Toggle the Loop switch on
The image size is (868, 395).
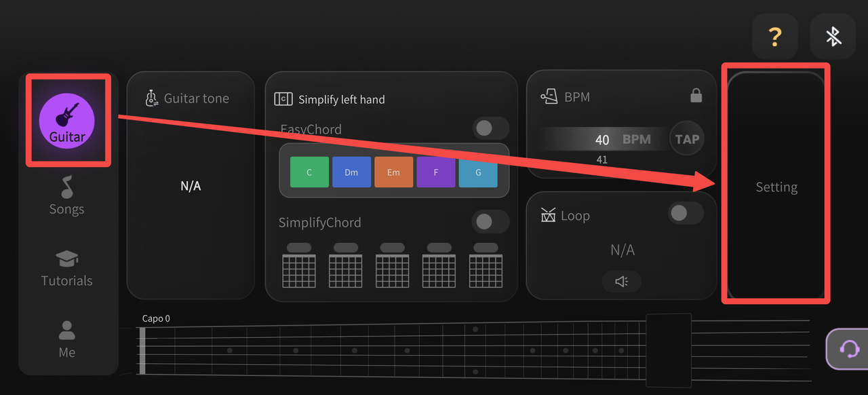pos(686,213)
